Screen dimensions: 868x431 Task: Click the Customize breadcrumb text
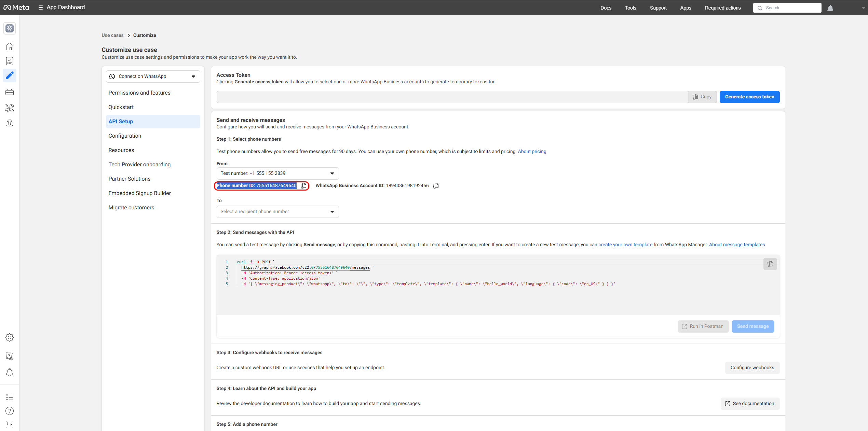[145, 36]
